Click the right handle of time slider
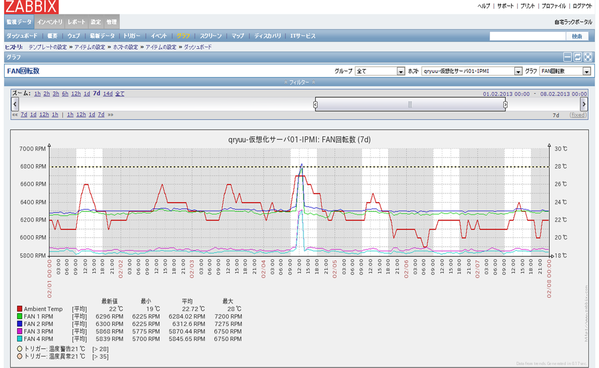The image size is (599, 368). pos(505,104)
